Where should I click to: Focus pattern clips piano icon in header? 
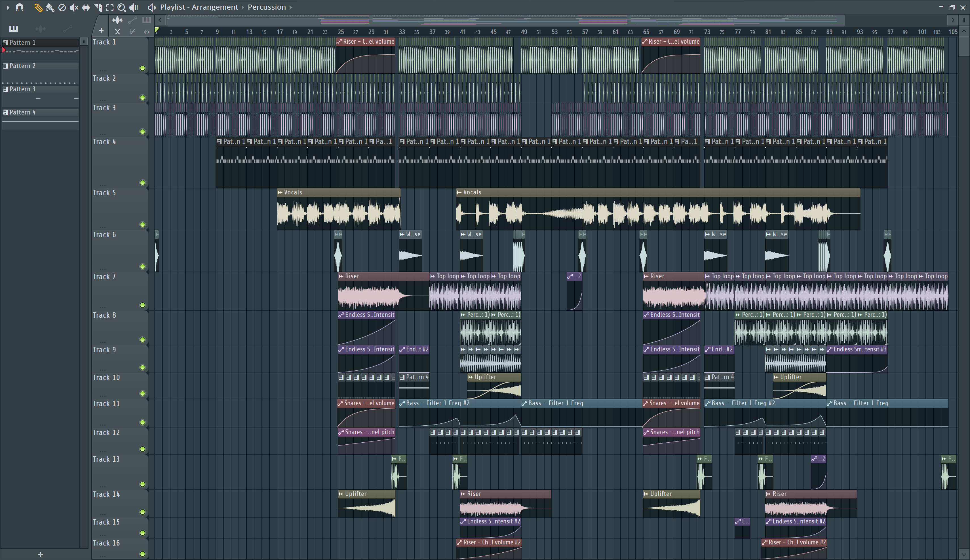[146, 20]
